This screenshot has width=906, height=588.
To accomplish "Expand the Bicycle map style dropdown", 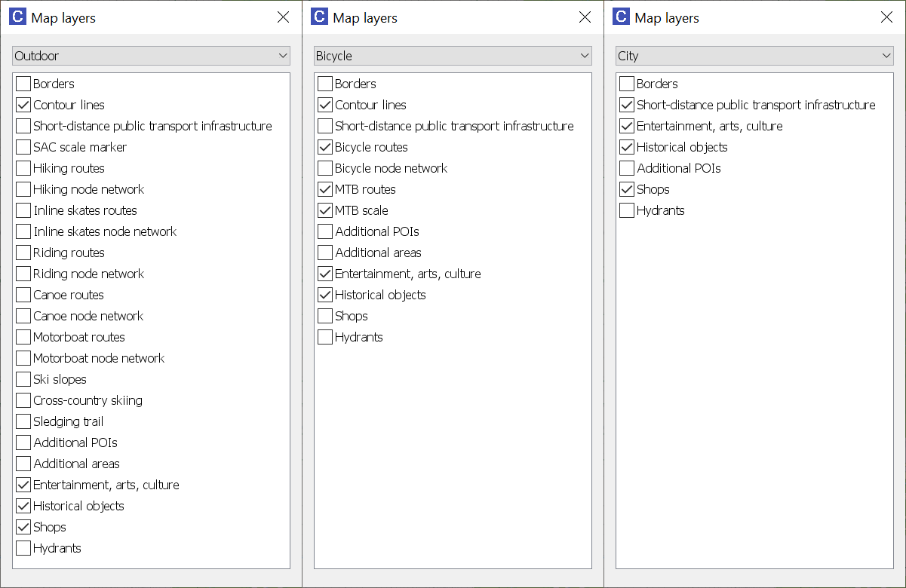I will coord(453,56).
